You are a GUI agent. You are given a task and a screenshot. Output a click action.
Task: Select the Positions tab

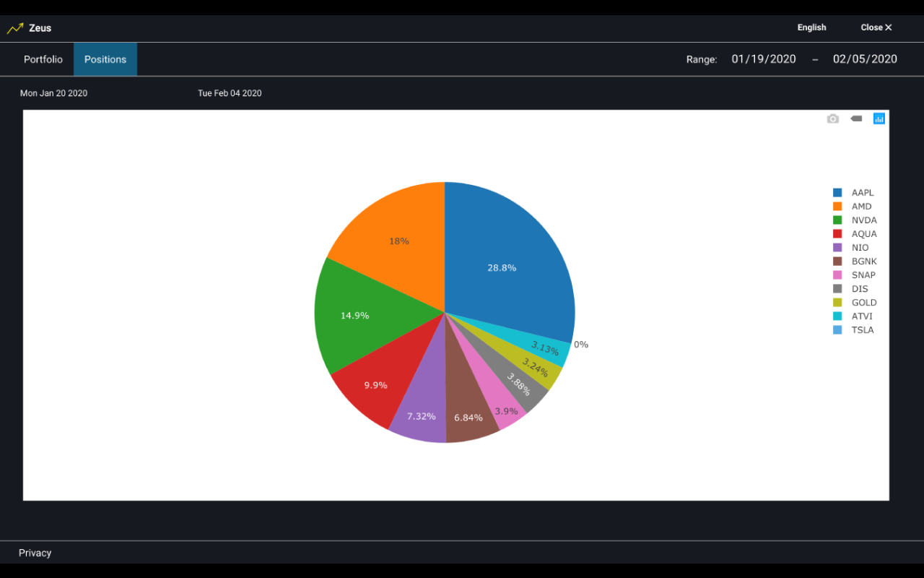(105, 59)
